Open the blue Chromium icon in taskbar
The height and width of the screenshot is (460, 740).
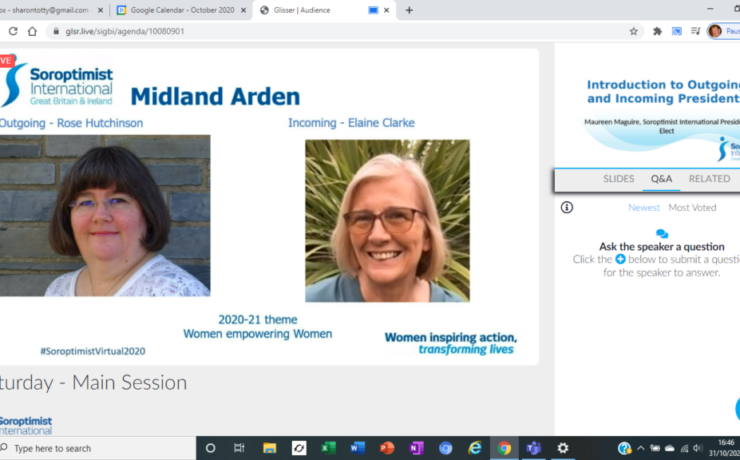coord(446,448)
